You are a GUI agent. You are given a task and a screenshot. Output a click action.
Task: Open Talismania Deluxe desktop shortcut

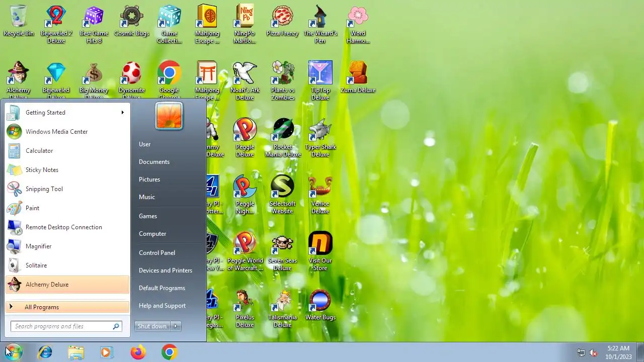(x=283, y=308)
